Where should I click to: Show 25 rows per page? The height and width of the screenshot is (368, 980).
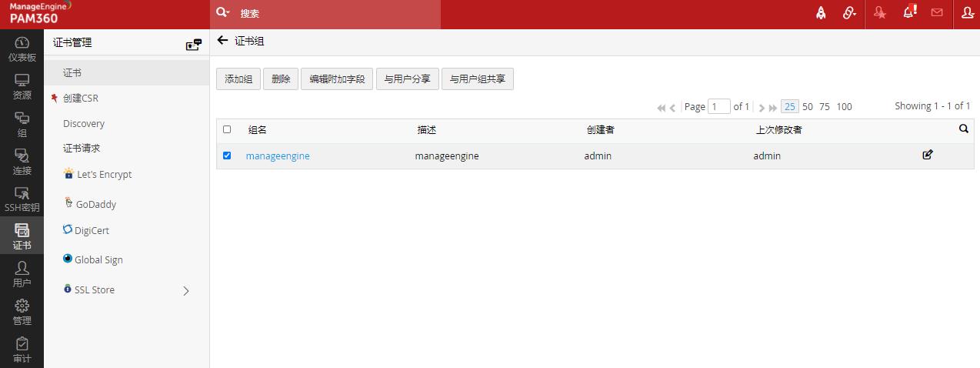pos(790,106)
